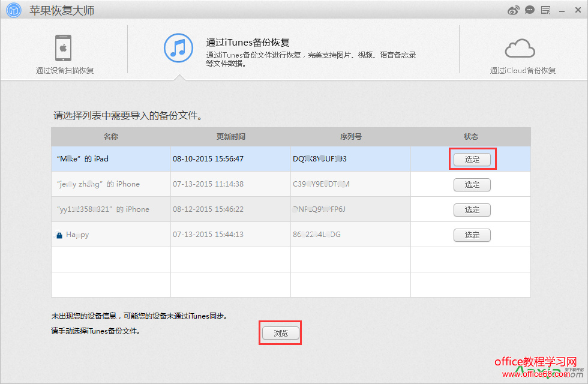Click 选定 for the jerry zhang iPhone backup
This screenshot has width=588, height=384.
point(472,185)
